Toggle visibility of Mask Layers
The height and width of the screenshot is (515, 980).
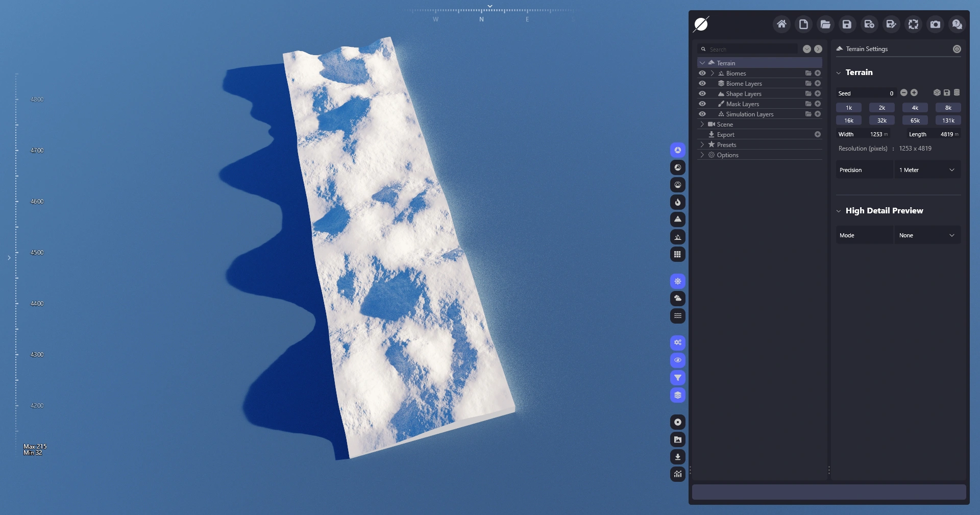(702, 104)
